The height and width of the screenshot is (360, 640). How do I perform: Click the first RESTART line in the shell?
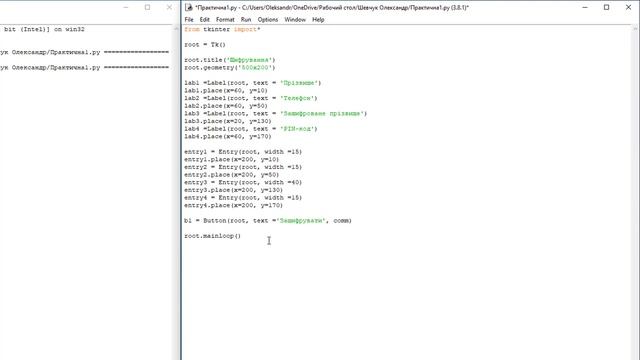84,52
